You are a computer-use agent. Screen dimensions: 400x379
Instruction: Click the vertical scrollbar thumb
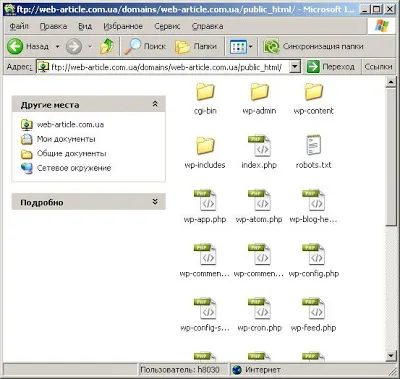(391, 157)
